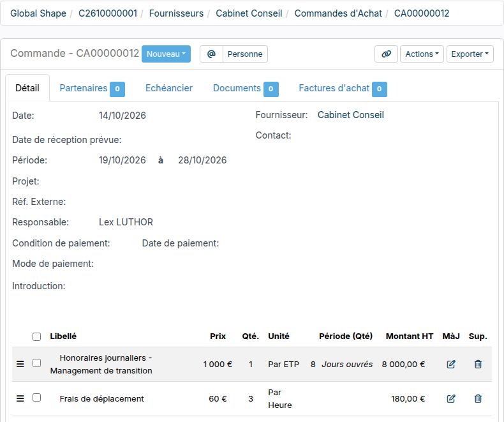Click the 60 € price cell
The width and height of the screenshot is (504, 422).
pos(218,399)
